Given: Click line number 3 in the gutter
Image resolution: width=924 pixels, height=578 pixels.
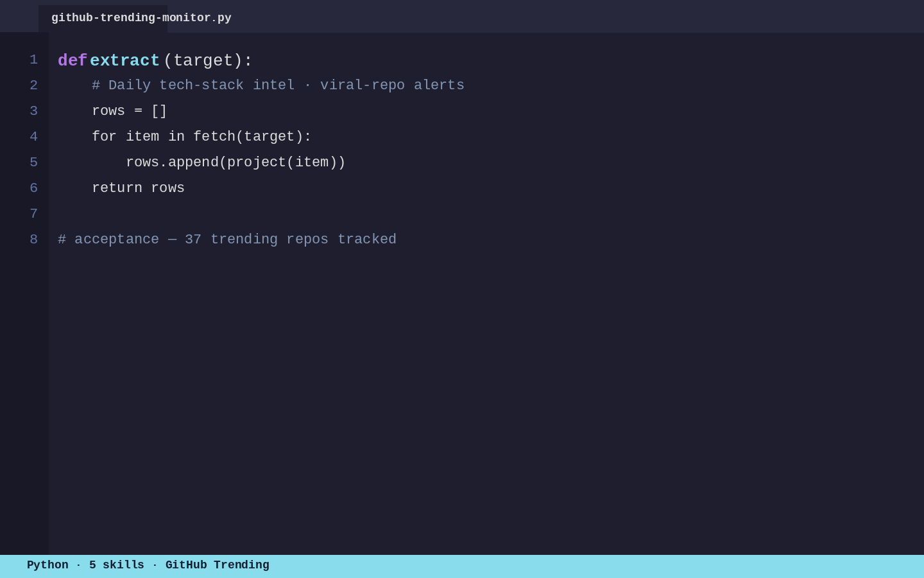Looking at the screenshot, I should [x=33, y=111].
